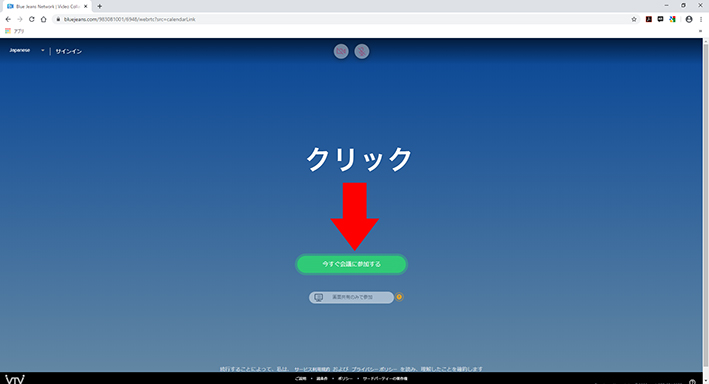Open a new browser tab
Screen dimensions: 709x384
pos(99,6)
